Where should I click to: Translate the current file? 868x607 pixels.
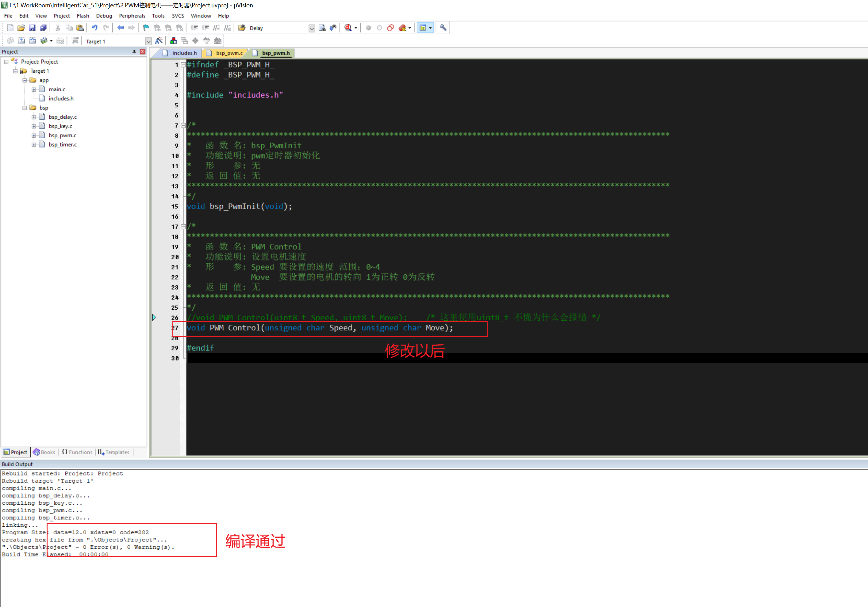(10, 40)
